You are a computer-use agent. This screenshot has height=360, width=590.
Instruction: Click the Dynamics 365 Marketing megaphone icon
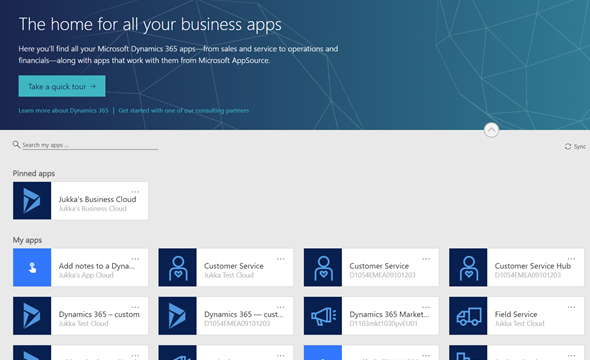(323, 316)
